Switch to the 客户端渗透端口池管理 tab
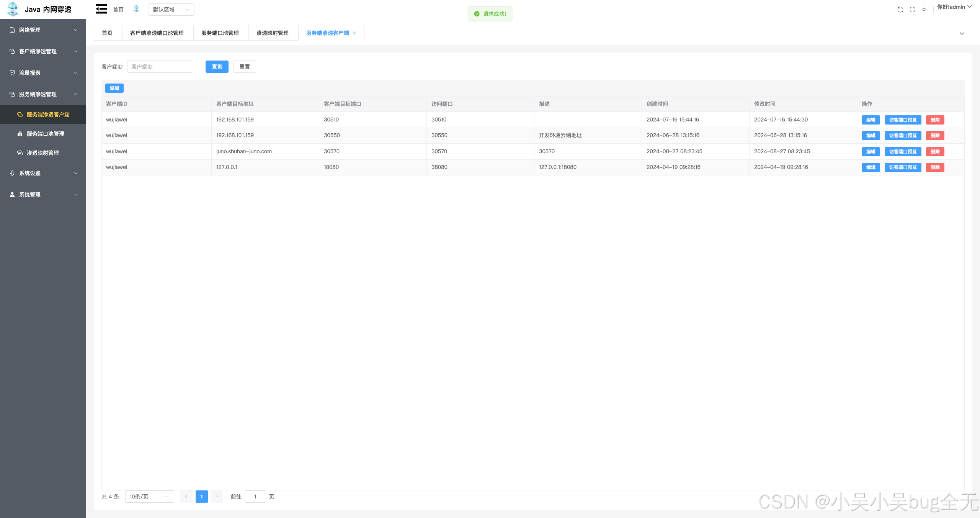This screenshot has width=980, height=518. tap(157, 33)
